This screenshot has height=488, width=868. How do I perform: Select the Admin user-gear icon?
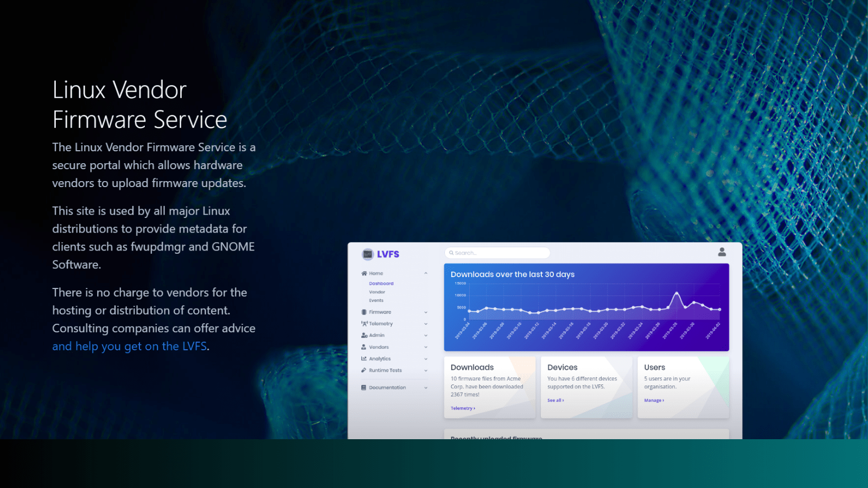(364, 335)
